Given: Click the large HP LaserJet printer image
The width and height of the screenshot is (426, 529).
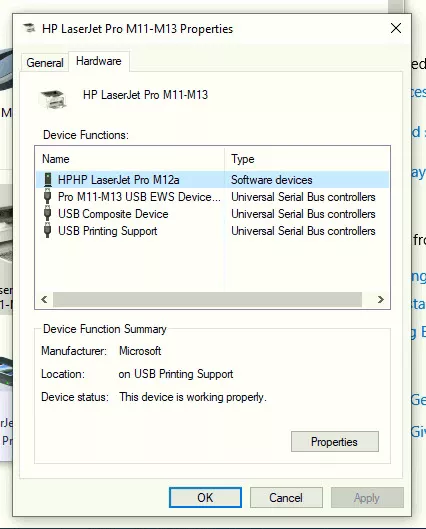Looking at the screenshot, I should click(53, 99).
